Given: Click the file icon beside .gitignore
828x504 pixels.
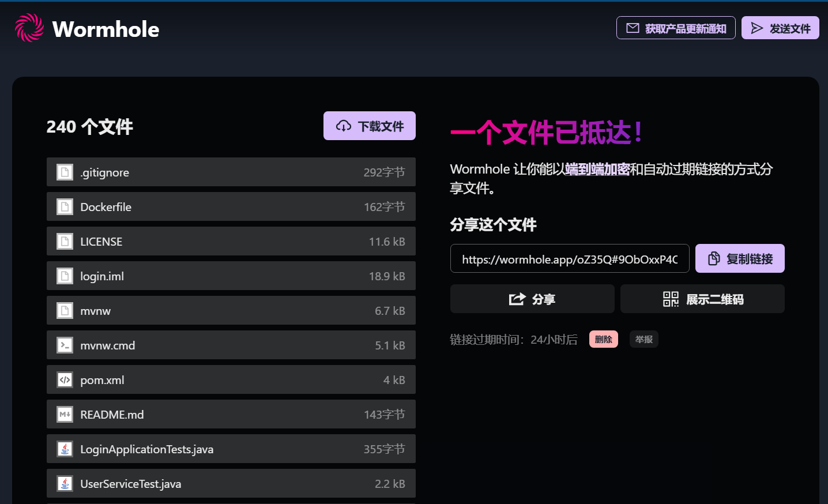Looking at the screenshot, I should (x=65, y=172).
